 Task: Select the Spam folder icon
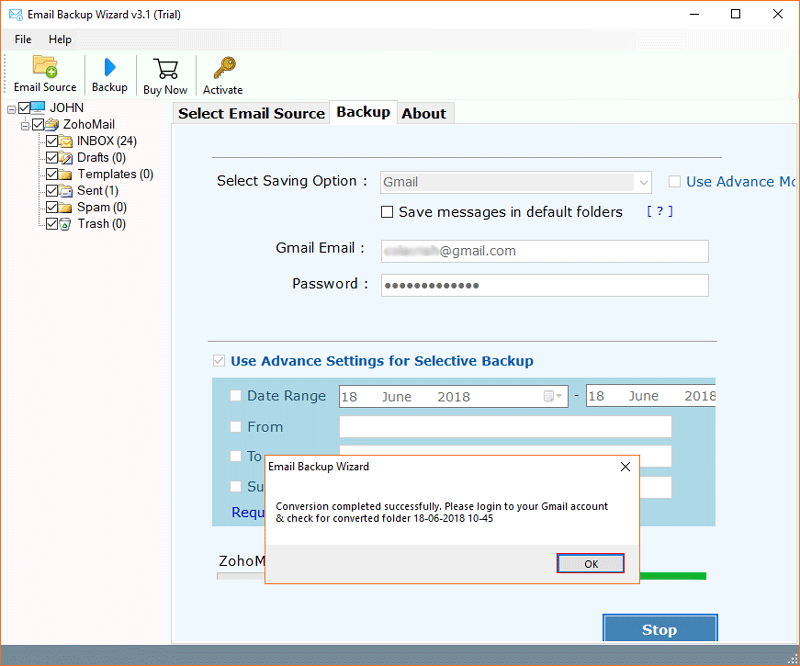65,207
